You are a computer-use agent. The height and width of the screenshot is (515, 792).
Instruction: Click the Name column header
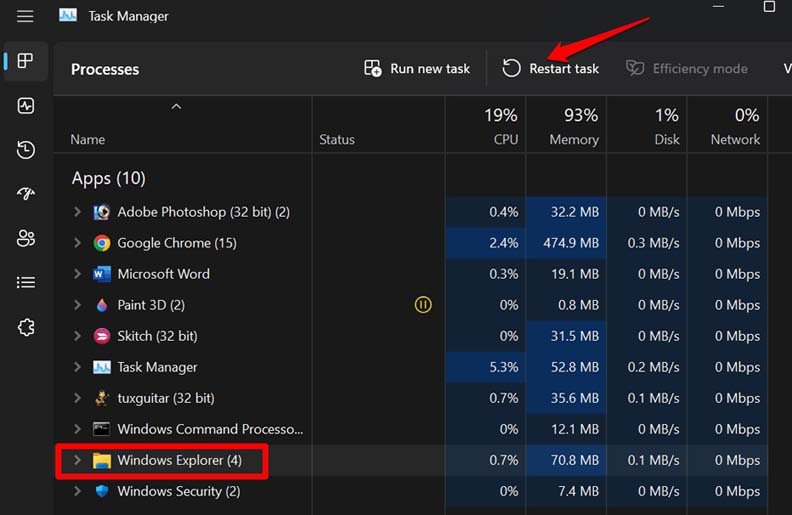(88, 139)
